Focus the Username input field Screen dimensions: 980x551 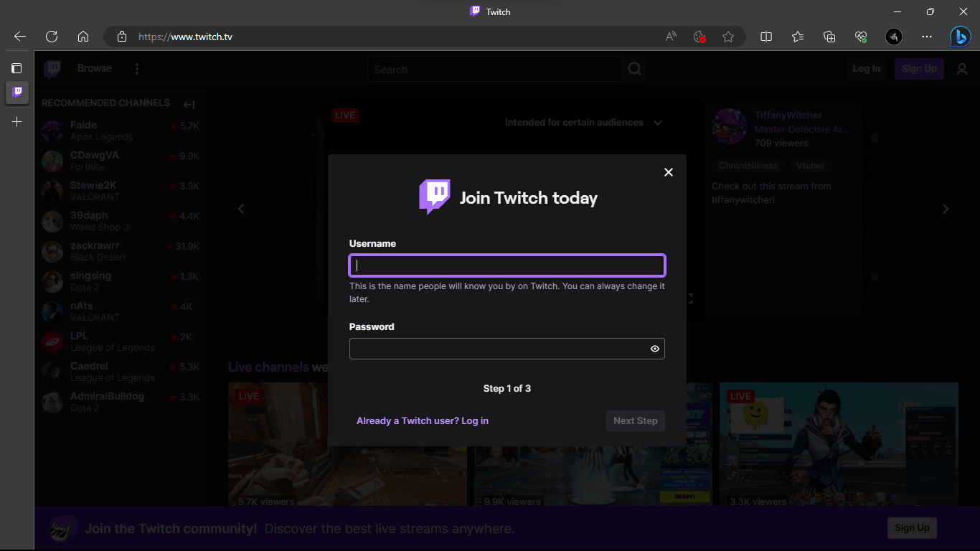(507, 265)
